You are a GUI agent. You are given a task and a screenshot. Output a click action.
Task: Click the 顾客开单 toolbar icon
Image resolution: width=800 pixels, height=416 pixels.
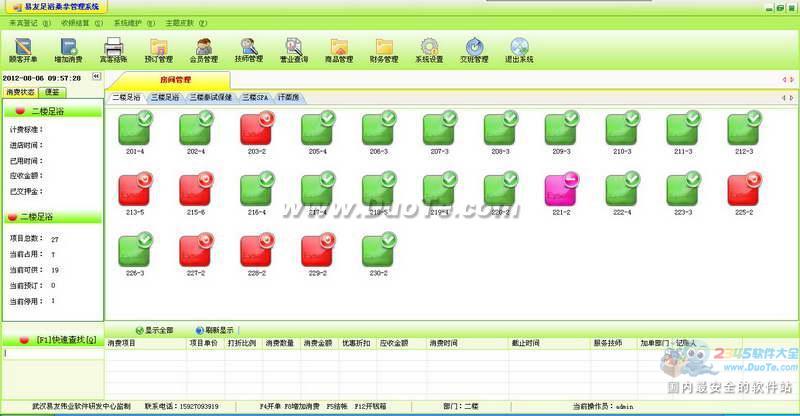[x=23, y=49]
